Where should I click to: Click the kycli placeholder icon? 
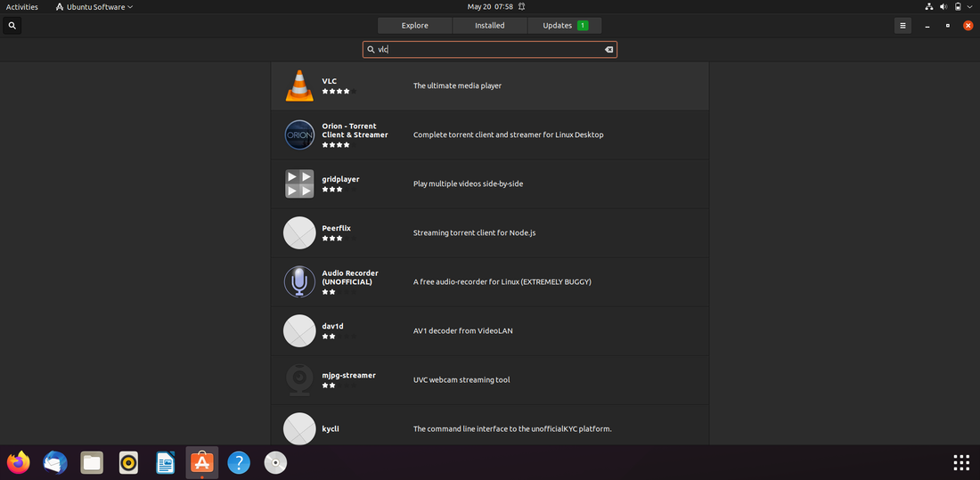299,428
